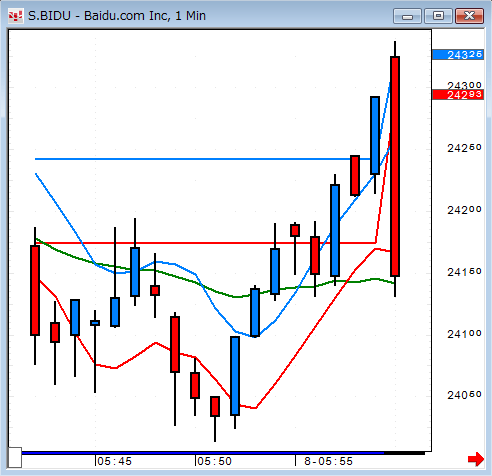This screenshot has width=492, height=476.
Task: Click the chart application icon in title bar
Action: pyautogui.click(x=16, y=16)
